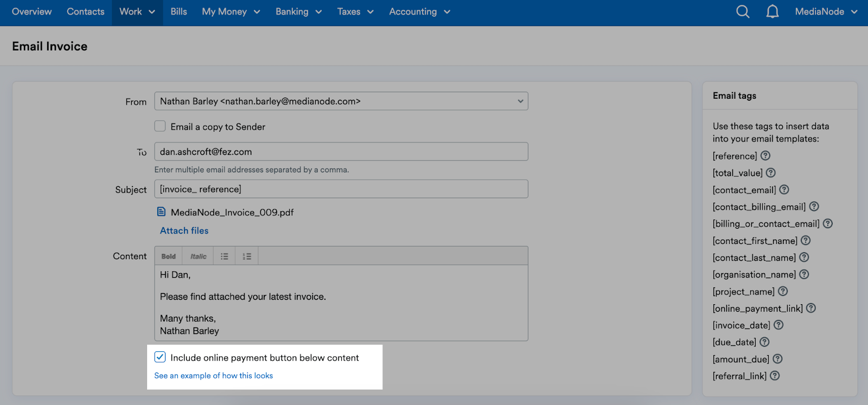This screenshot has height=405, width=868.
Task: Go to the Bills tab
Action: [178, 12]
